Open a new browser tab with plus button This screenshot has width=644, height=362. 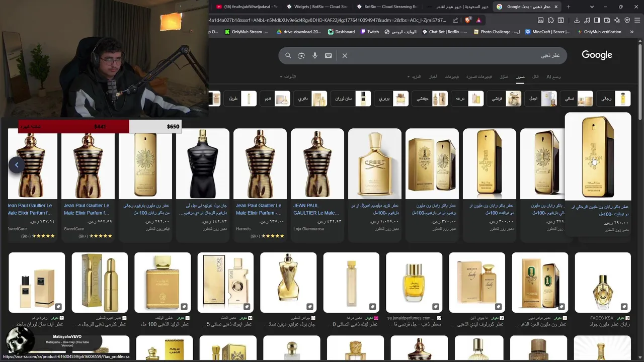pyautogui.click(x=568, y=7)
